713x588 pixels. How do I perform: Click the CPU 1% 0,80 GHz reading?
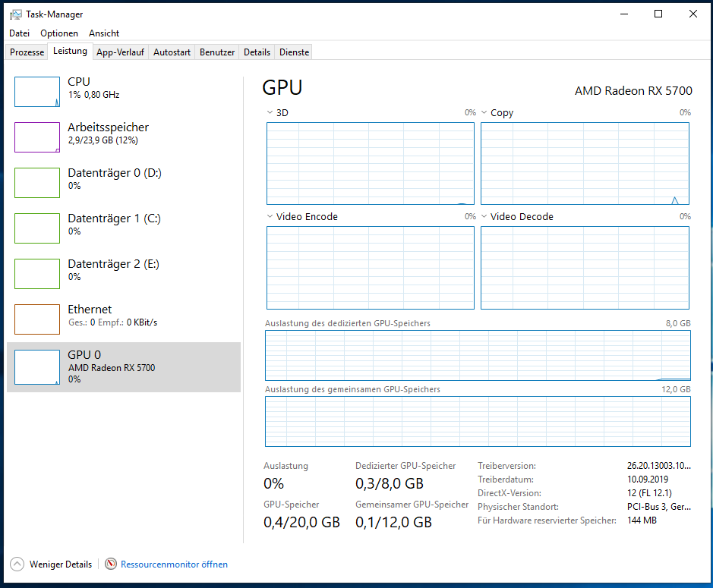(x=93, y=95)
